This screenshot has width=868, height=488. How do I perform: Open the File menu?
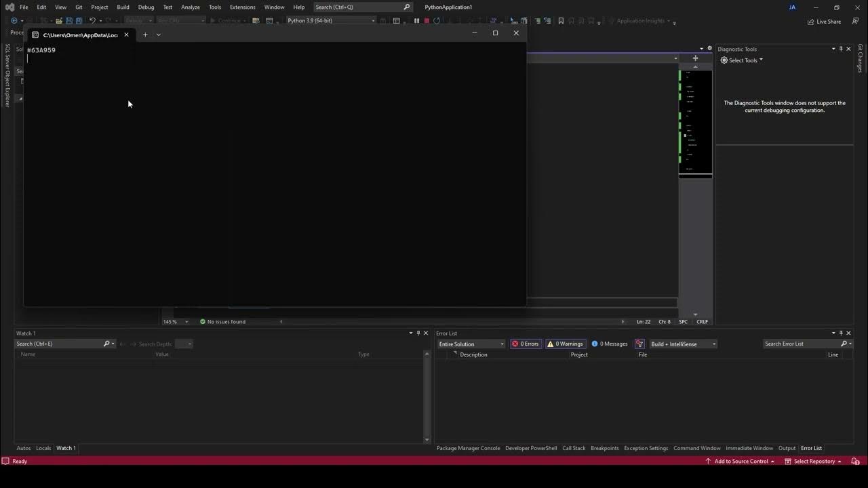24,7
